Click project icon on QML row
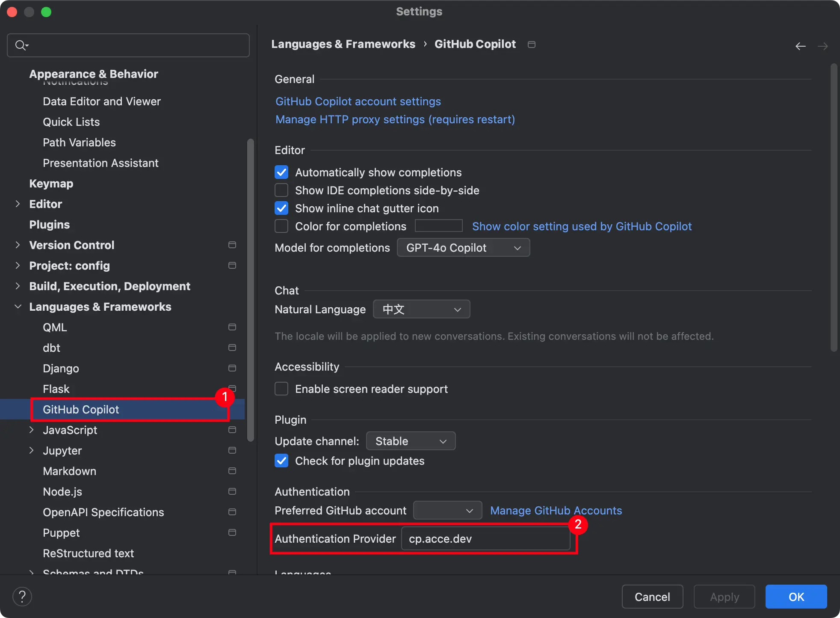 (x=232, y=327)
